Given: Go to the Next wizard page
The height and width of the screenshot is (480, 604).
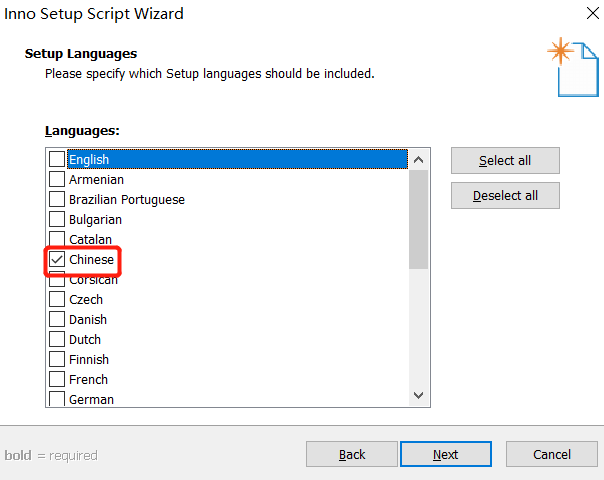Looking at the screenshot, I should coord(445,455).
